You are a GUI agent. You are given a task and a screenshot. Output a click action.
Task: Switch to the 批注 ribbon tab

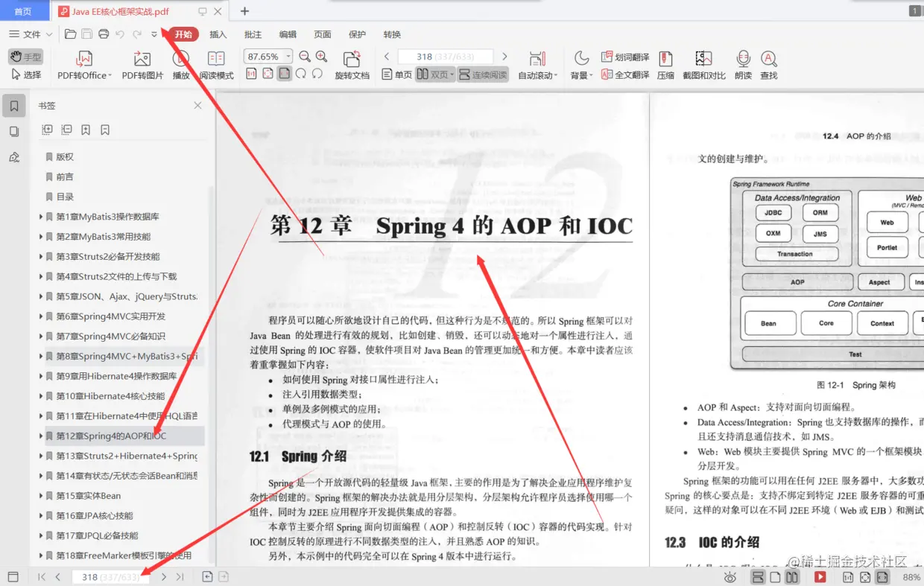click(253, 34)
